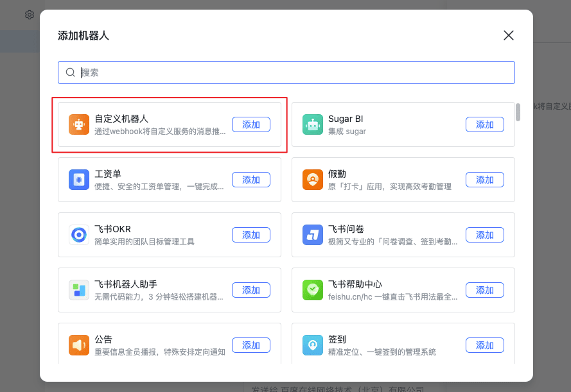Select the 飞书问卷 title text
This screenshot has width=571, height=392.
[346, 229]
